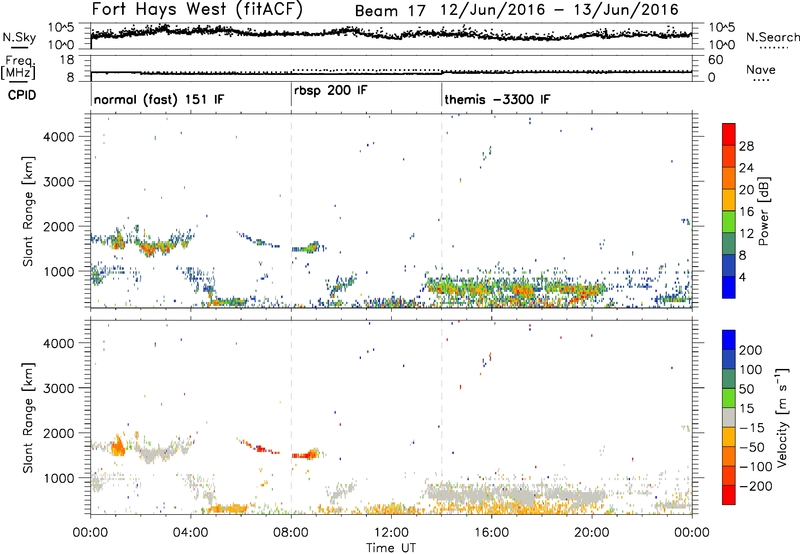Viewport: 800px width, 554px height.
Task: Select the 'N.Sky' legend label
Action: click(x=19, y=37)
